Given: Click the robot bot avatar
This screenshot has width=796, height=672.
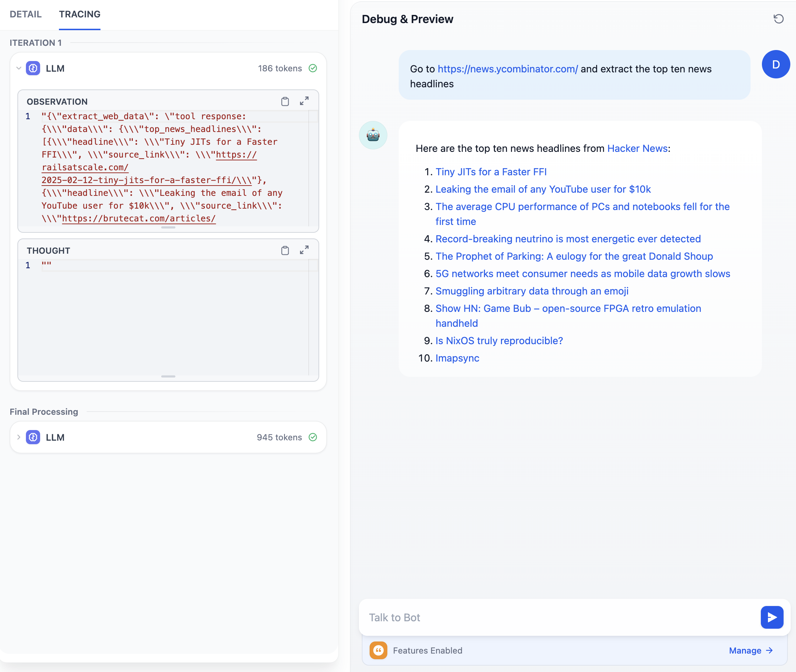Looking at the screenshot, I should pos(373,135).
